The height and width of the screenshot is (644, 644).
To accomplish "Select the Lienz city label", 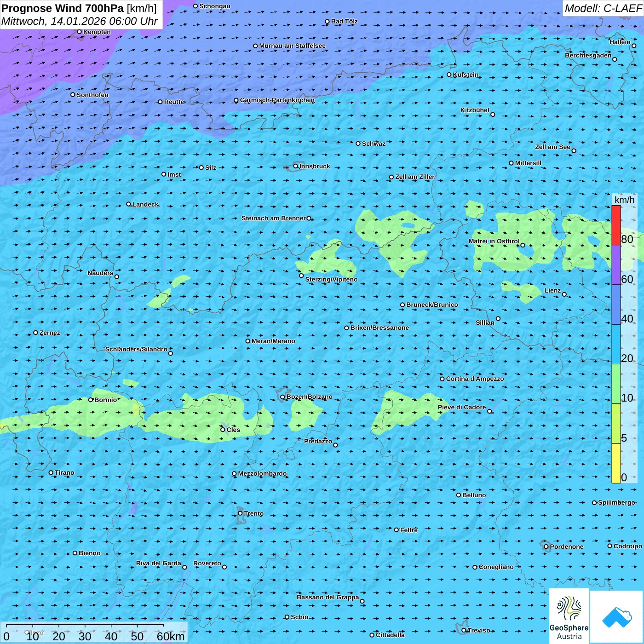I will click(x=552, y=290).
